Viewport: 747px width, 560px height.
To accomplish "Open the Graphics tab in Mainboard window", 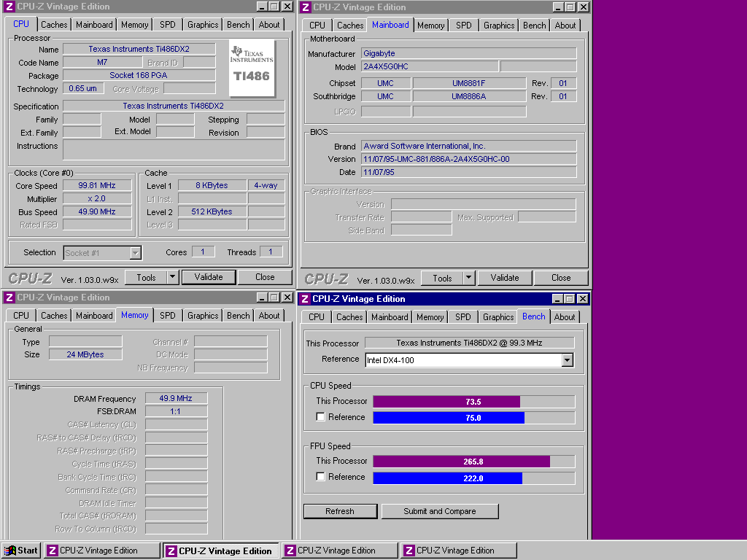I will 499,26.
